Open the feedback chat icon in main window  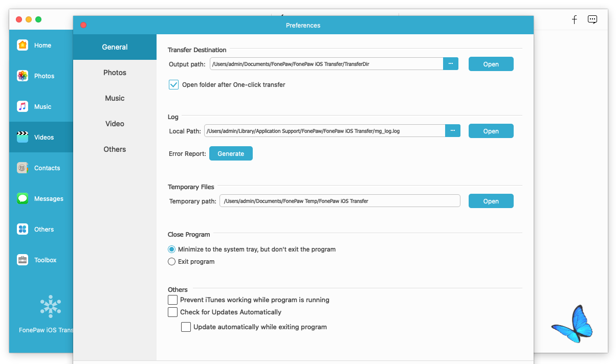[x=592, y=19]
